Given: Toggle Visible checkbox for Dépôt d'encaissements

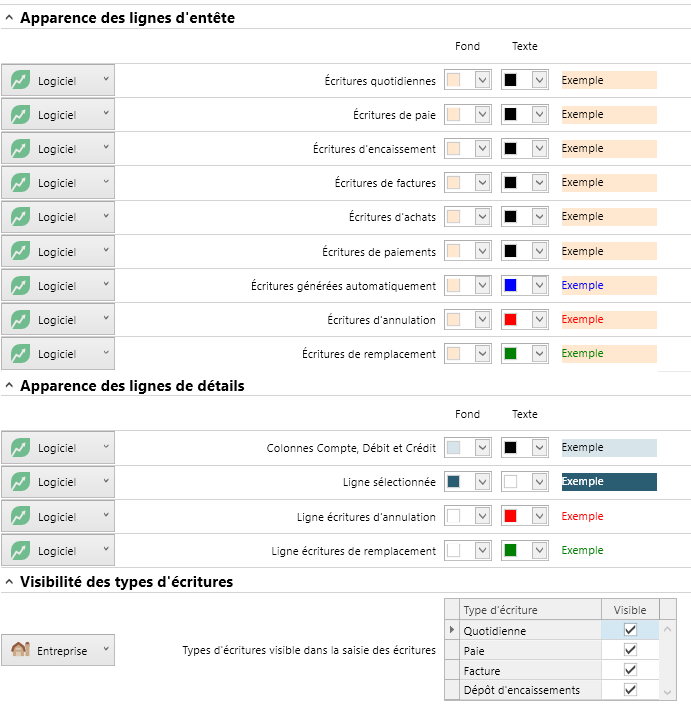Looking at the screenshot, I should coord(630,689).
